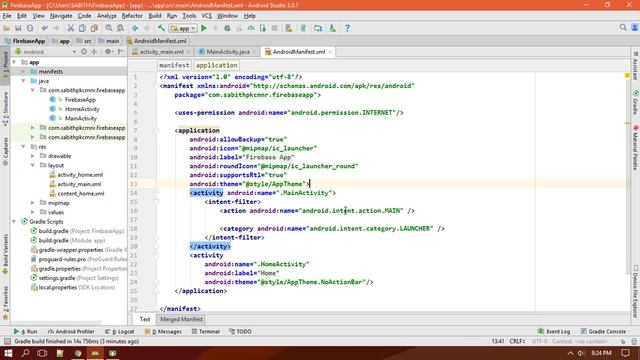Open the Refactor menu
This screenshot has height=360, width=640.
pyautogui.click(x=132, y=16)
